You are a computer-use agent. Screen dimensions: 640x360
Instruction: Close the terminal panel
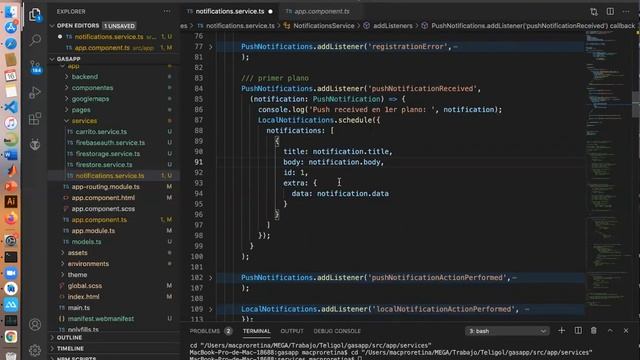626,331
